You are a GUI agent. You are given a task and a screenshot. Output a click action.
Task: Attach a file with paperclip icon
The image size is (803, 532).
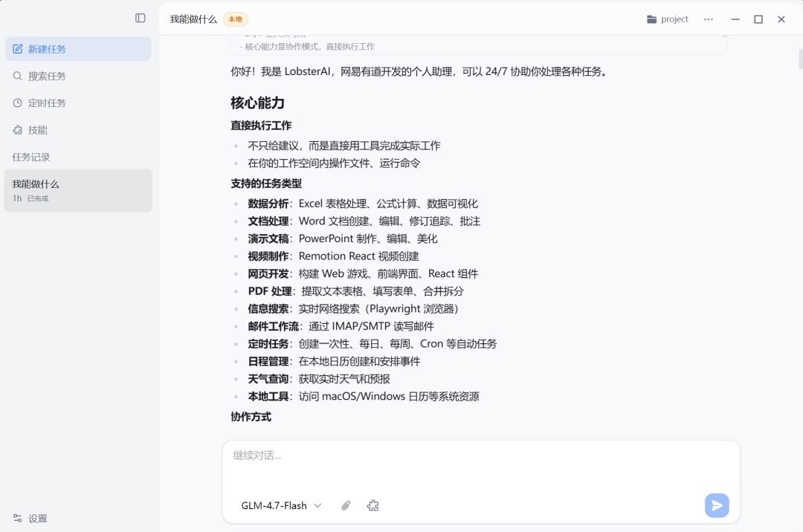[x=346, y=505]
